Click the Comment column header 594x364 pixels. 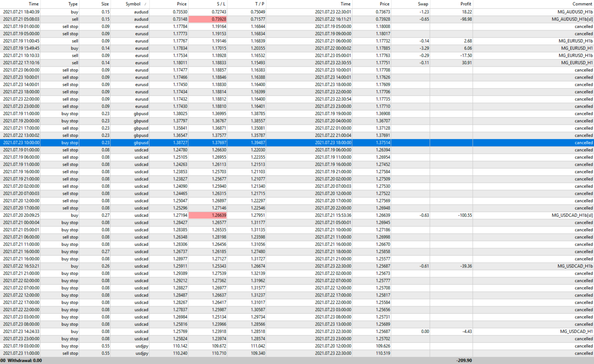click(582, 4)
